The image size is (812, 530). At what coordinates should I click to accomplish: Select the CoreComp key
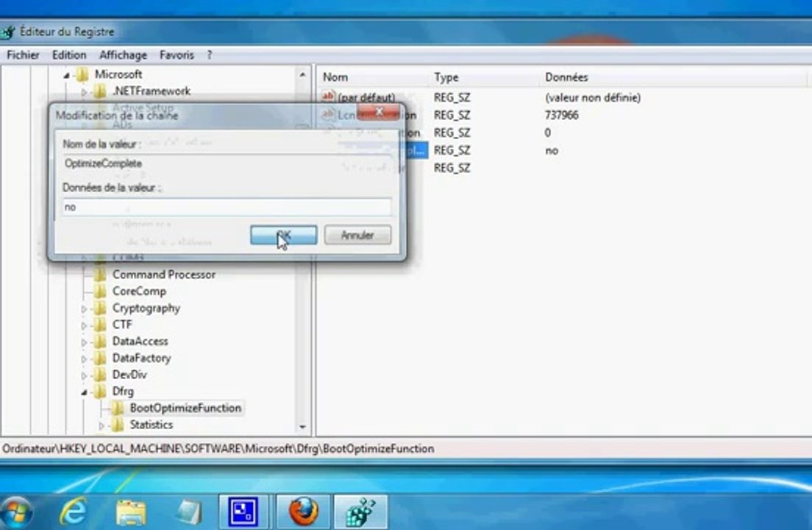pos(139,291)
